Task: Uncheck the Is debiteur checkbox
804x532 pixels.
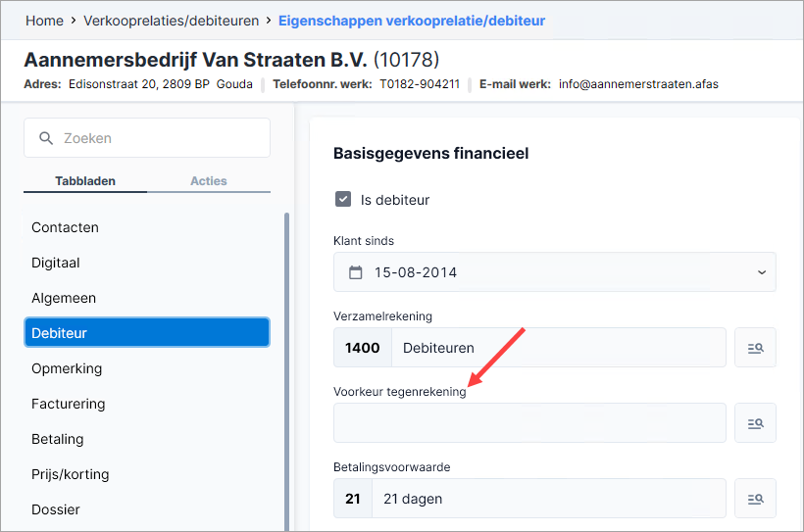Action: tap(343, 199)
